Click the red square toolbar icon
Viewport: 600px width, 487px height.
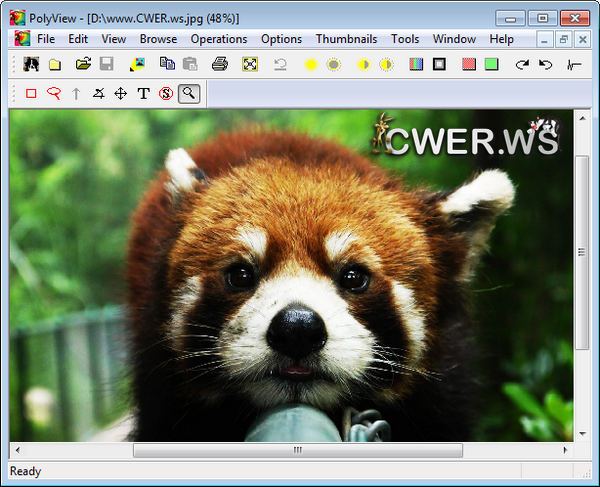pos(469,64)
